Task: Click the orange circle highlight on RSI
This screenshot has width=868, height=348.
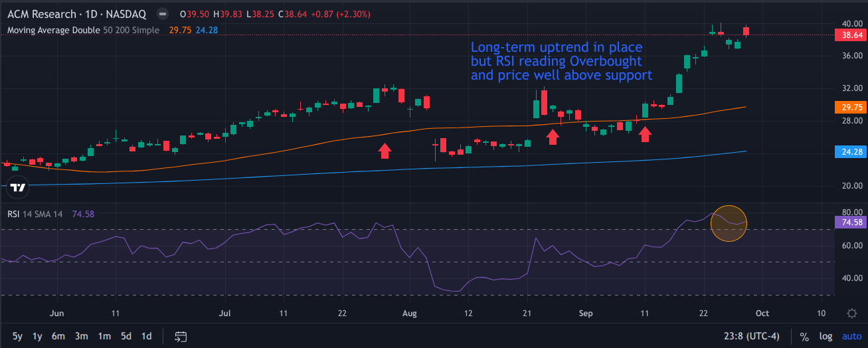Action: [x=729, y=223]
